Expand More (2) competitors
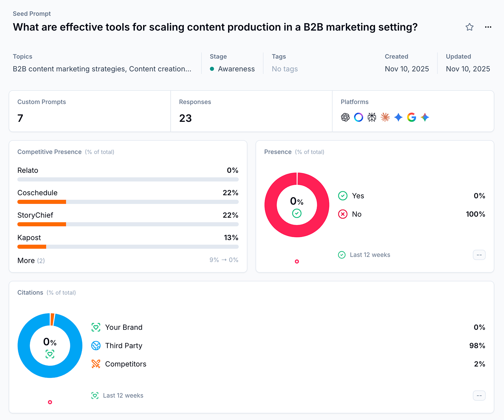Image resolution: width=504 pixels, height=420 pixels. click(31, 261)
